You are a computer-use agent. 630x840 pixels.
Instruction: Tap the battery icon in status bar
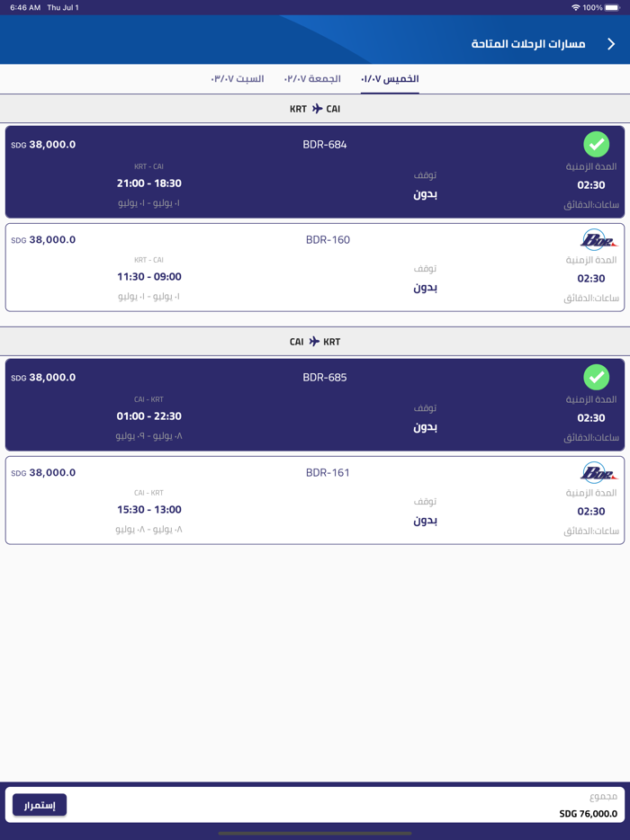click(613, 7)
